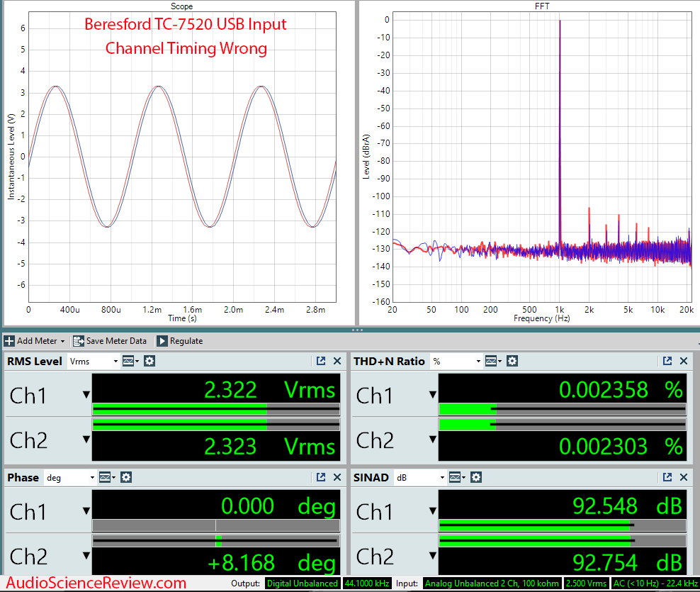Click the RMS Level Ch1 2.322 Vrms reading
This screenshot has height=592, width=700.
pos(269,390)
